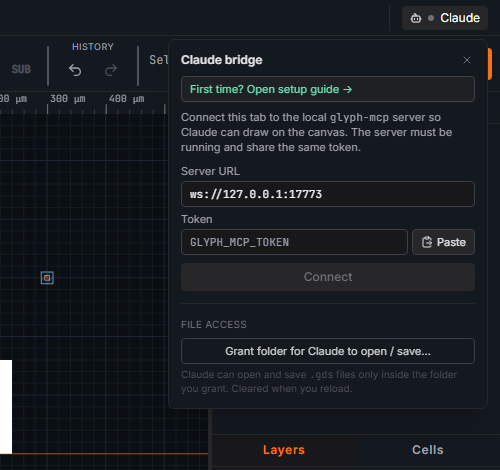Select the small square marker on the canvas
Viewport: 500px width, 470px height.
pyautogui.click(x=47, y=278)
